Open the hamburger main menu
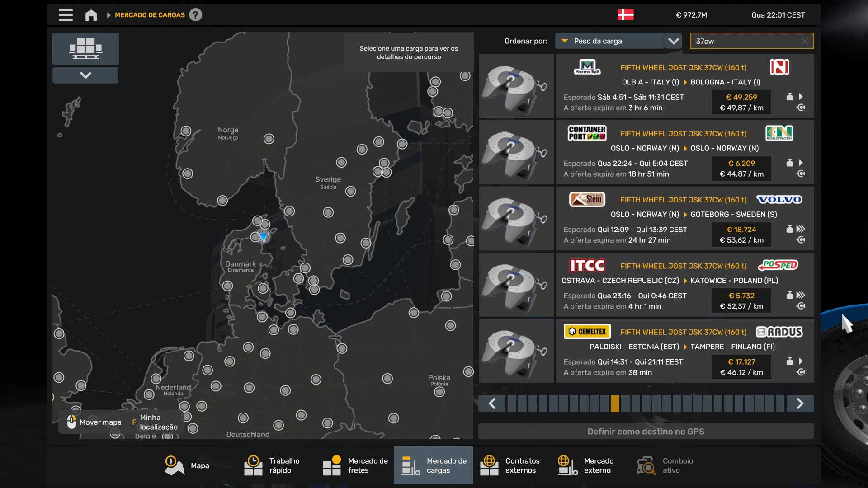The height and width of the screenshot is (488, 868). [66, 15]
